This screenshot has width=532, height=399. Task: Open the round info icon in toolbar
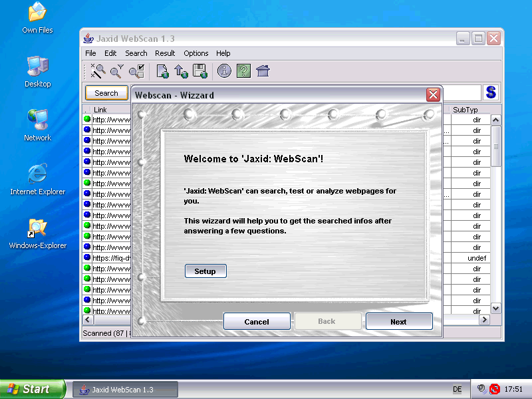coord(224,71)
